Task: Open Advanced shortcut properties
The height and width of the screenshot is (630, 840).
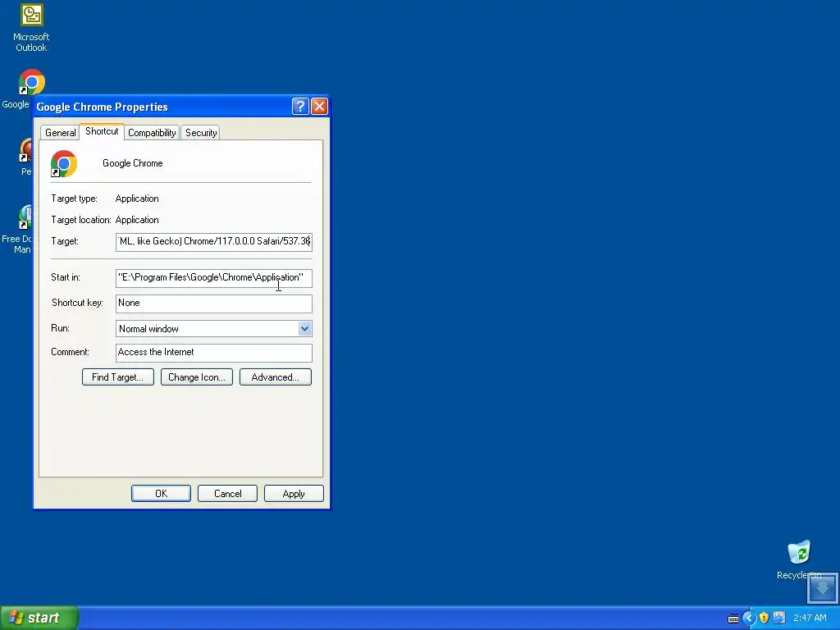Action: pos(276,377)
